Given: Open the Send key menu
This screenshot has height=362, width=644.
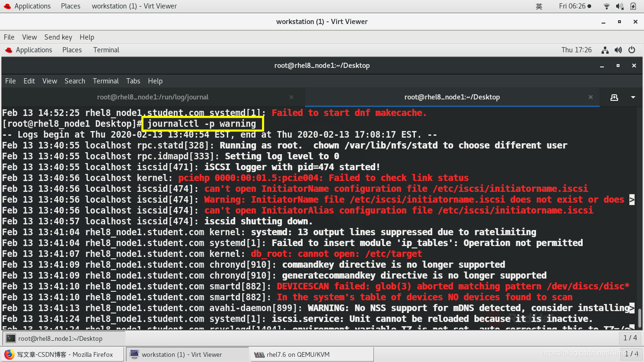Looking at the screenshot, I should (x=58, y=37).
